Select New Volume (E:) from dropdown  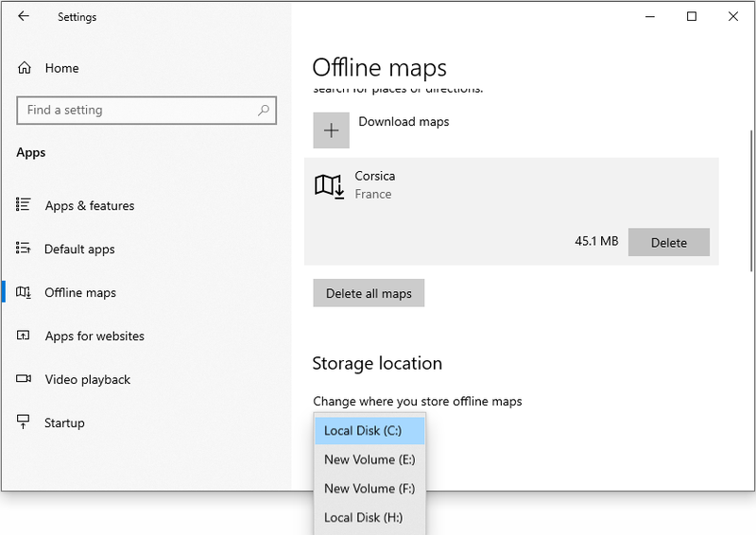(x=369, y=459)
